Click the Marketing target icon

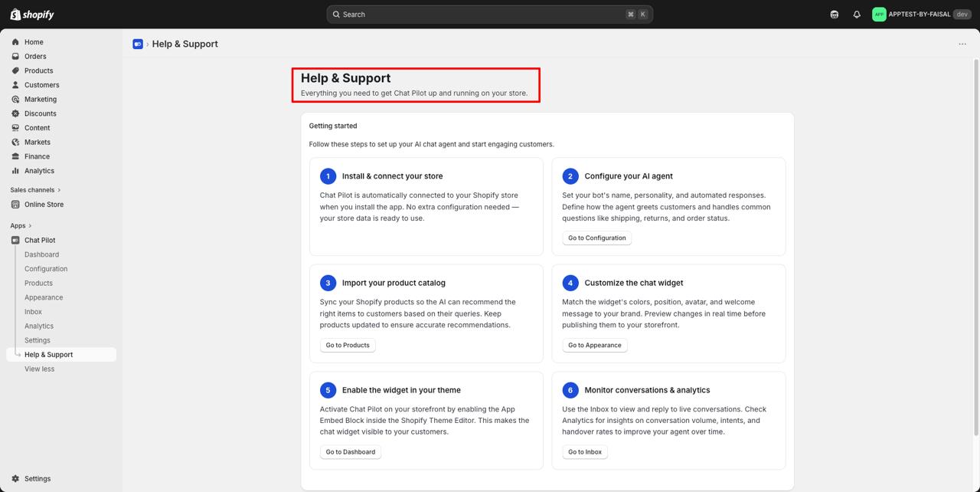[15, 100]
